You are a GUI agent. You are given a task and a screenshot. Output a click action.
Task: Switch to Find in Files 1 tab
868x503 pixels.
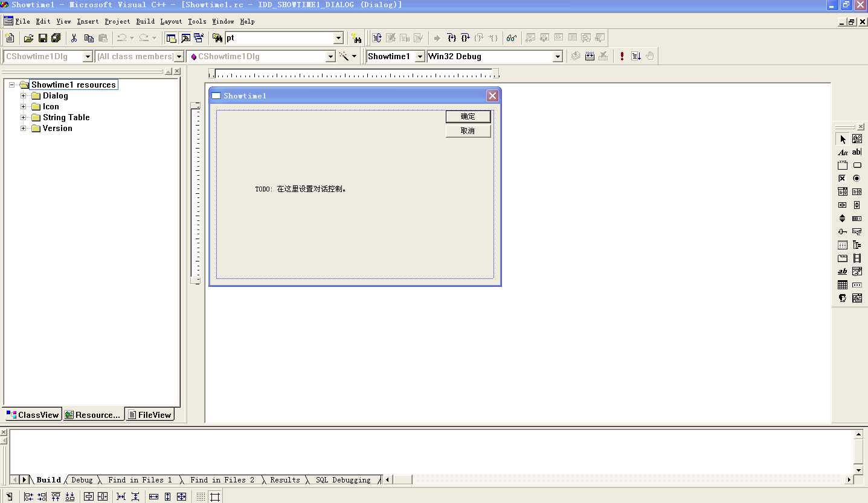pos(140,480)
